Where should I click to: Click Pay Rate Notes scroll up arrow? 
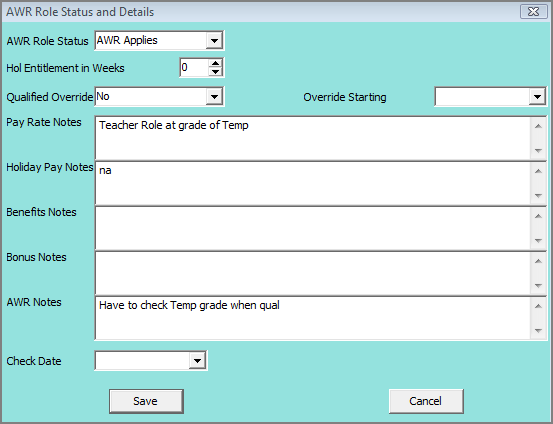(x=538, y=126)
